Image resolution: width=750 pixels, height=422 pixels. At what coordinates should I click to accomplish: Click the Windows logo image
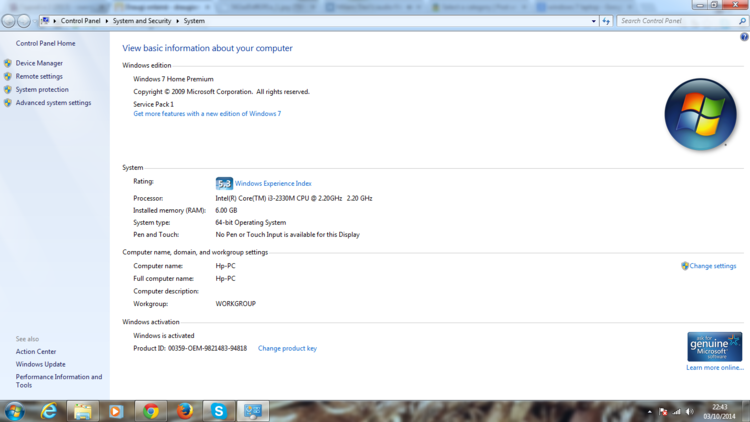coord(700,115)
